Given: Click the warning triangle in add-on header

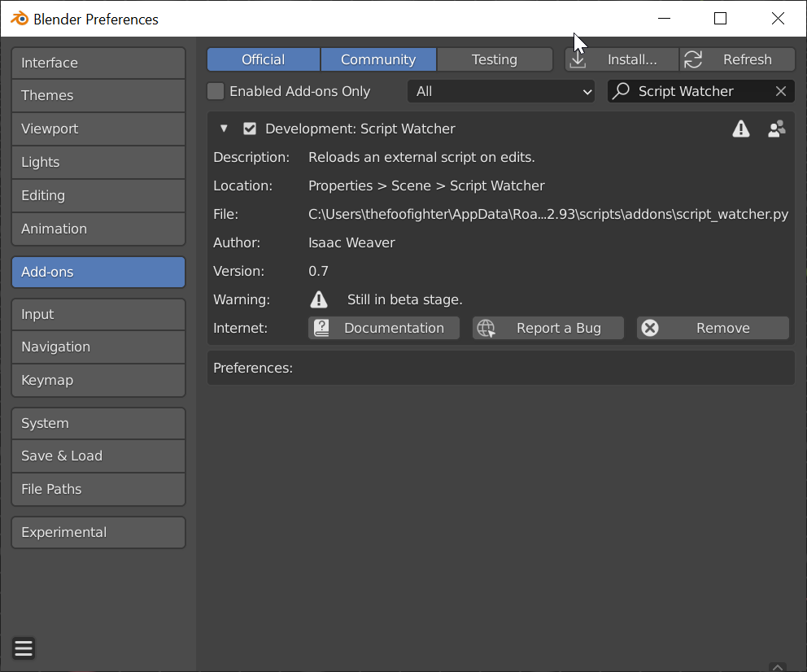Looking at the screenshot, I should pos(740,129).
